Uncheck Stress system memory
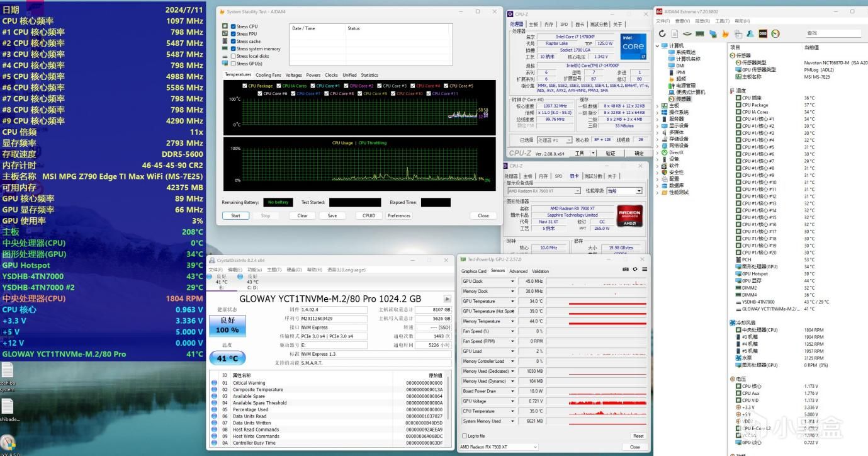Image resolution: width=868 pixels, height=456 pixels. tap(234, 49)
